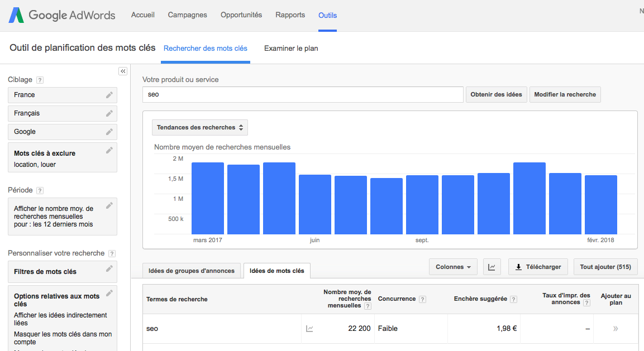Switch to Examiner le plan tab
This screenshot has width=644, height=351.
pos(291,49)
